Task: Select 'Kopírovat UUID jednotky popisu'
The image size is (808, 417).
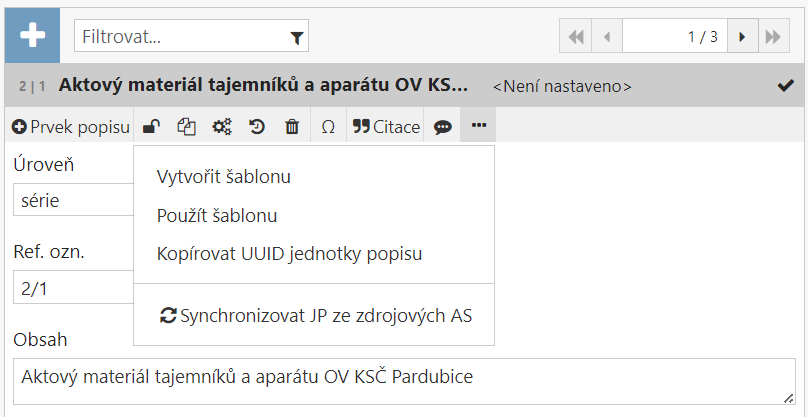Action: (x=290, y=253)
